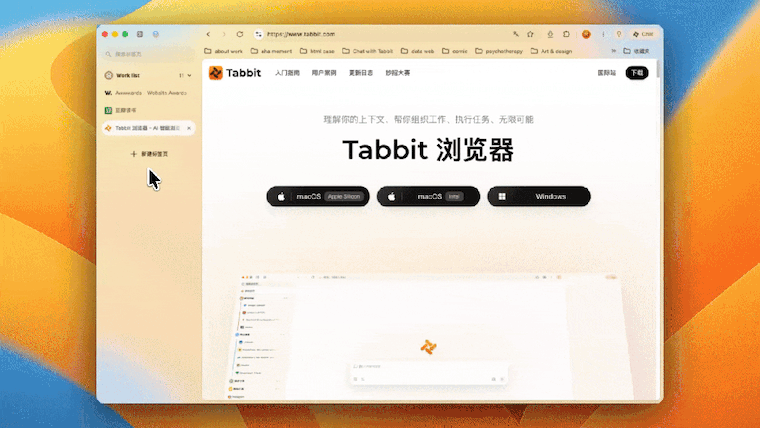The image size is (760, 428).
Task: Download macOS Intel version
Action: (x=428, y=196)
